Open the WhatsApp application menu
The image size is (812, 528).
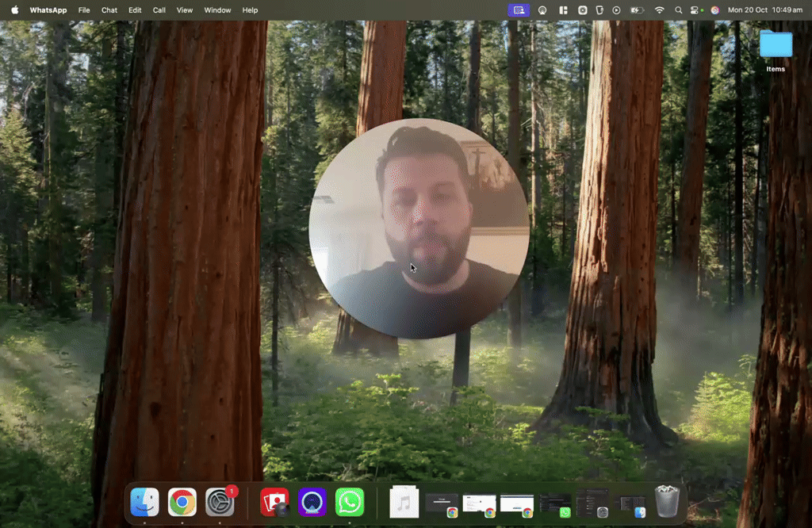pyautogui.click(x=48, y=10)
